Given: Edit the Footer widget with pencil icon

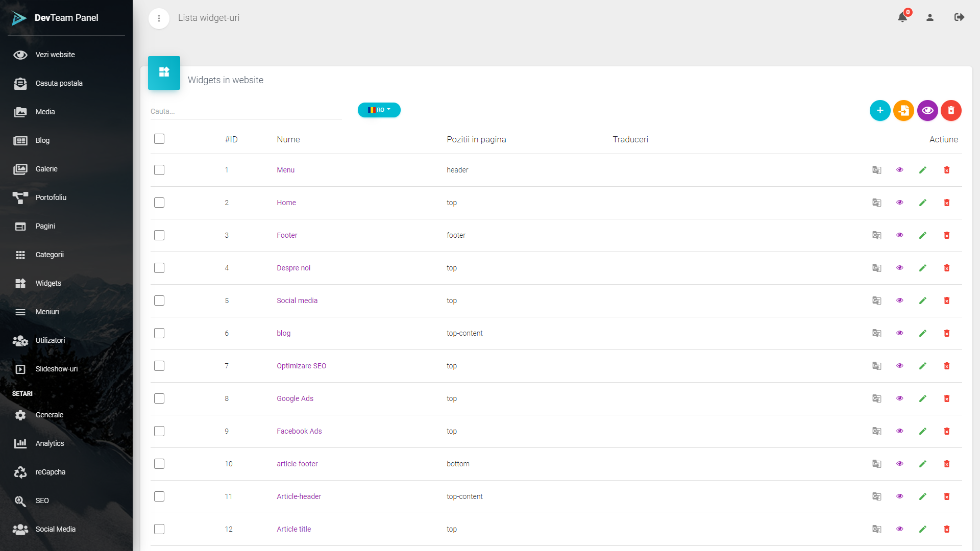Looking at the screenshot, I should (x=923, y=235).
